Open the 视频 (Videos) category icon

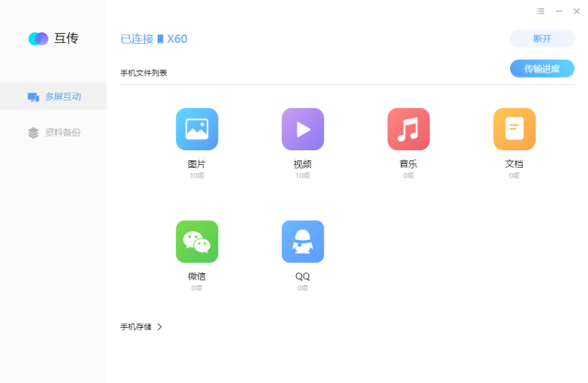point(303,129)
